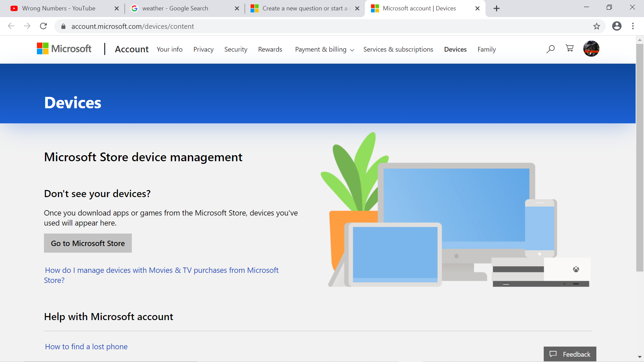Open the Privacy navigation item

coord(203,50)
